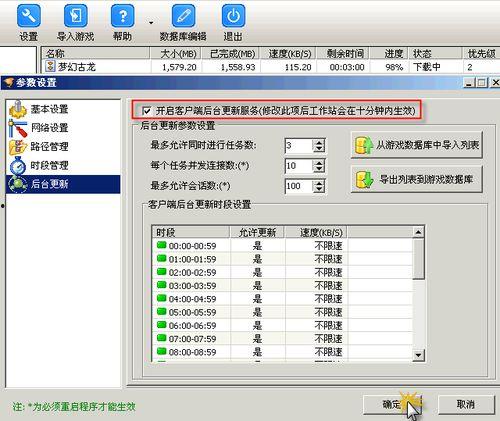Select 路径管理 in the settings sidebar
Screen dimensions: 500x421
pos(63,146)
